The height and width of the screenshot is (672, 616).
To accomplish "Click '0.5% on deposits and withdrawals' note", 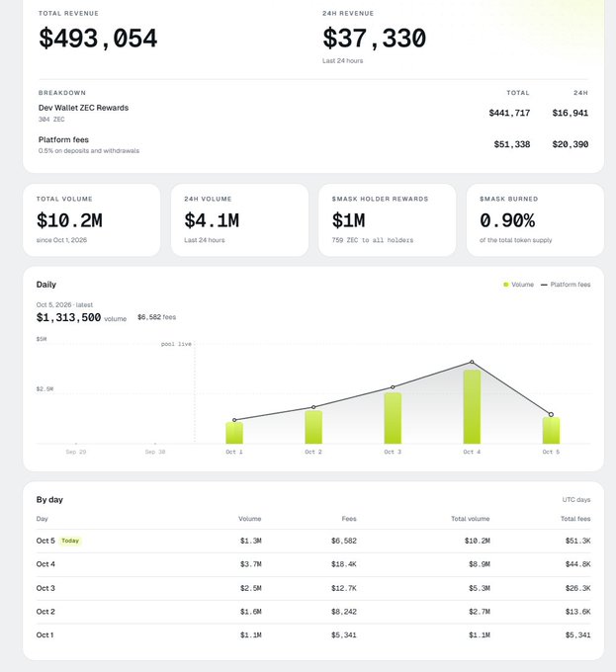I will point(89,151).
